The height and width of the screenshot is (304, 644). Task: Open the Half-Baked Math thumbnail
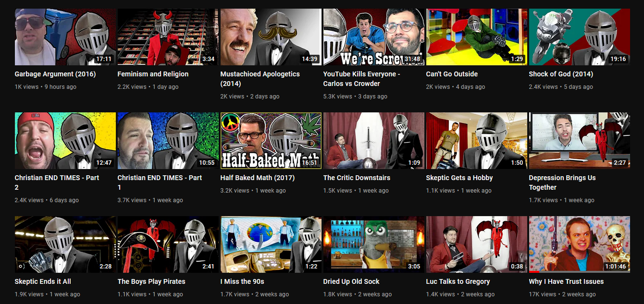click(x=271, y=141)
